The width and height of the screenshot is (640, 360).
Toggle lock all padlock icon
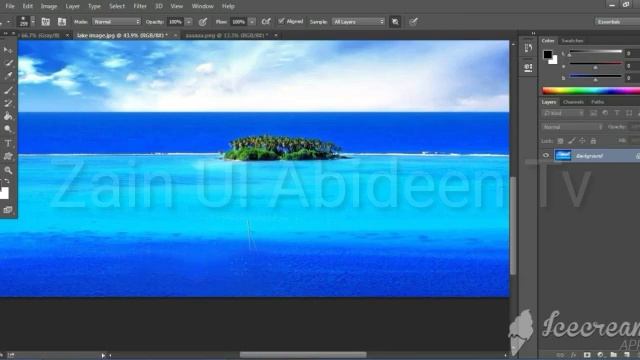(x=593, y=141)
